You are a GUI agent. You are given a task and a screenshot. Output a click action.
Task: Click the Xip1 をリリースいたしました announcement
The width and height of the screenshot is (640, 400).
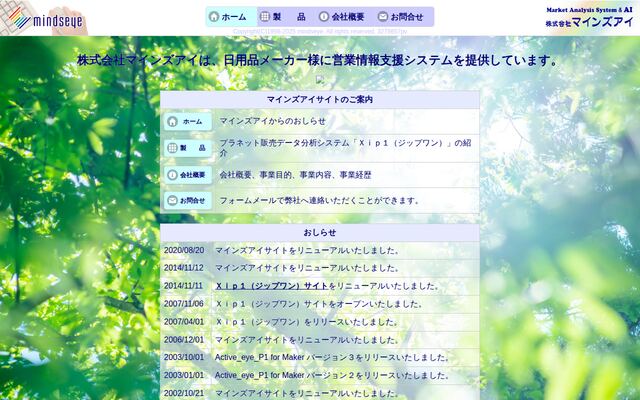(x=306, y=322)
